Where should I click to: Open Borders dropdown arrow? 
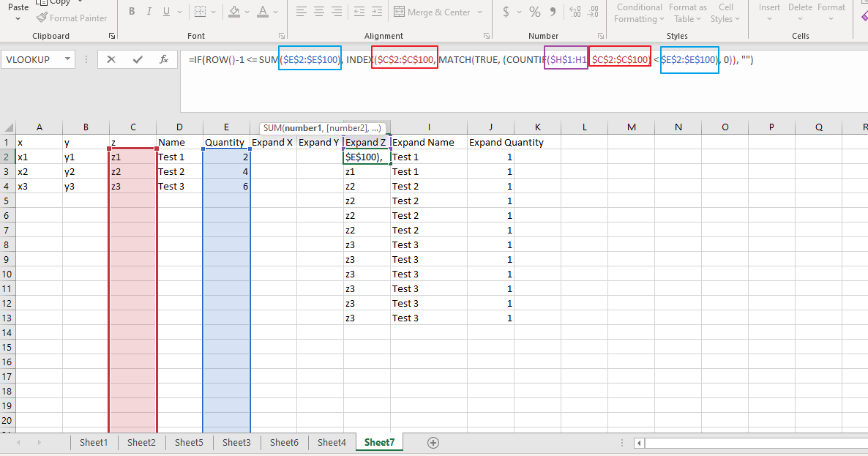214,12
